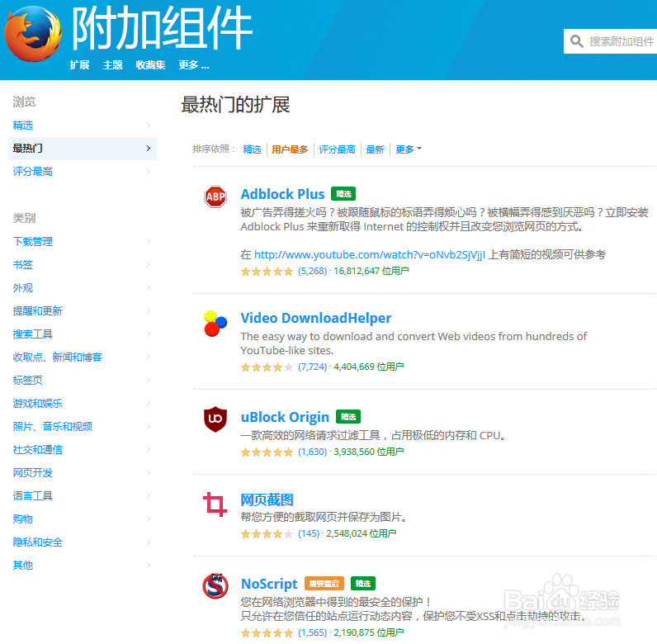The width and height of the screenshot is (657, 644).
Task: Open the 下载管理 category
Action: tap(33, 241)
